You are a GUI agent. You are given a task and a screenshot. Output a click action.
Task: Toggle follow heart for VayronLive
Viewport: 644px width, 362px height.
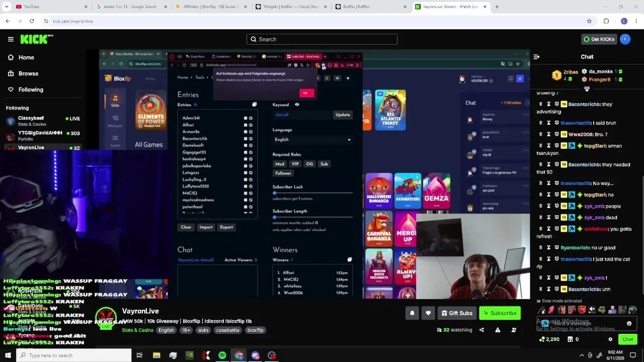coord(428,313)
